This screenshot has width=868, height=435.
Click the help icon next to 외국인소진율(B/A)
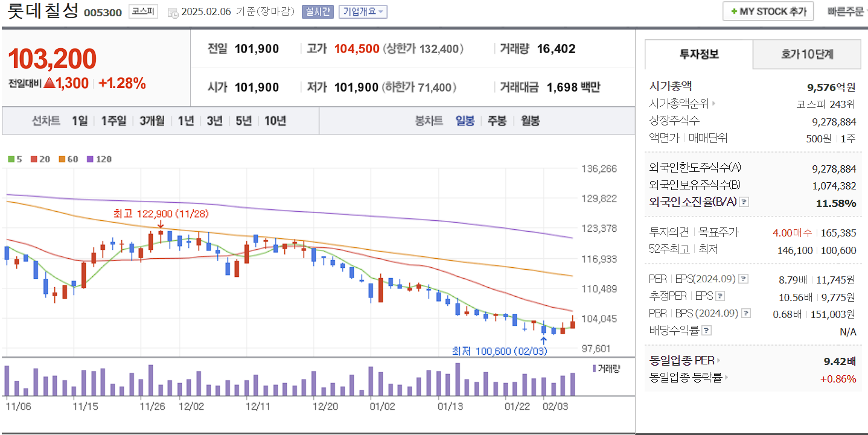[745, 202]
